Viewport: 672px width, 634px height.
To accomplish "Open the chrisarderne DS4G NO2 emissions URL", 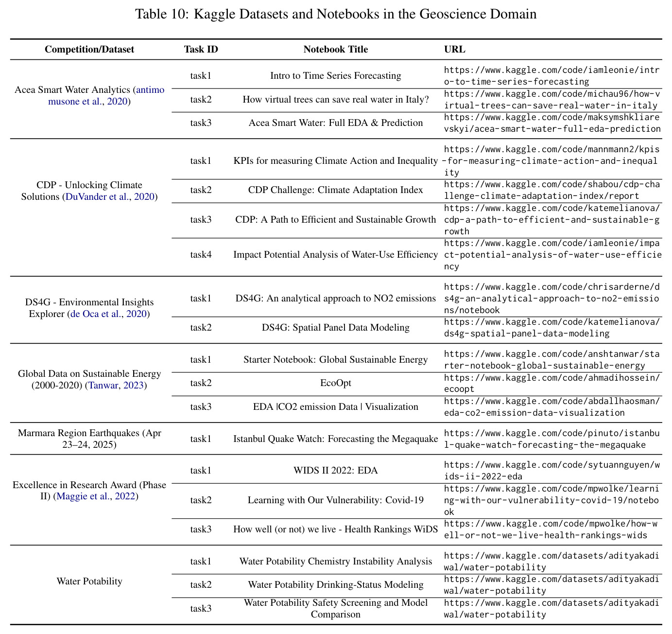I will (552, 298).
